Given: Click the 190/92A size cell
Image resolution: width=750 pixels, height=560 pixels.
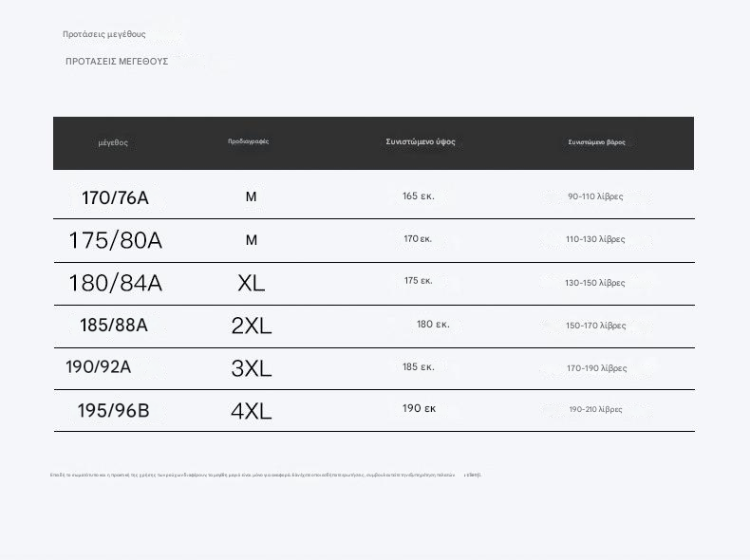Looking at the screenshot, I should coord(99,367).
